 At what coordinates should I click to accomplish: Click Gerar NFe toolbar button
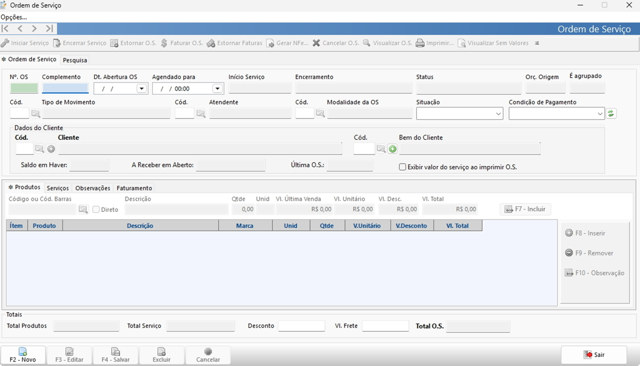tap(287, 43)
